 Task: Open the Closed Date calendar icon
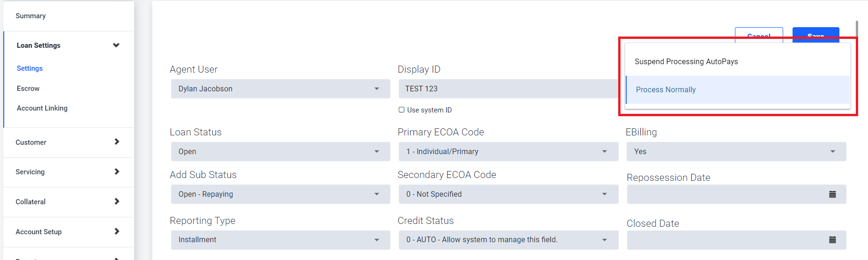[832, 240]
